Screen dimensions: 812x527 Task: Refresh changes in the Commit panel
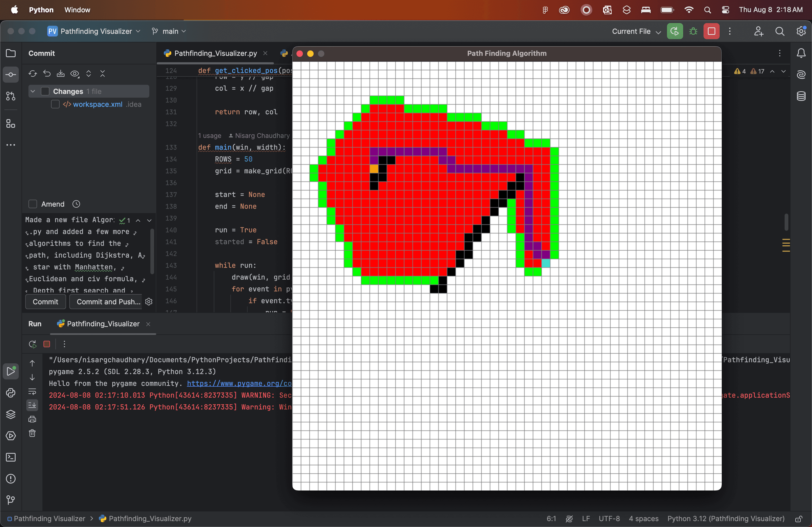[32, 74]
